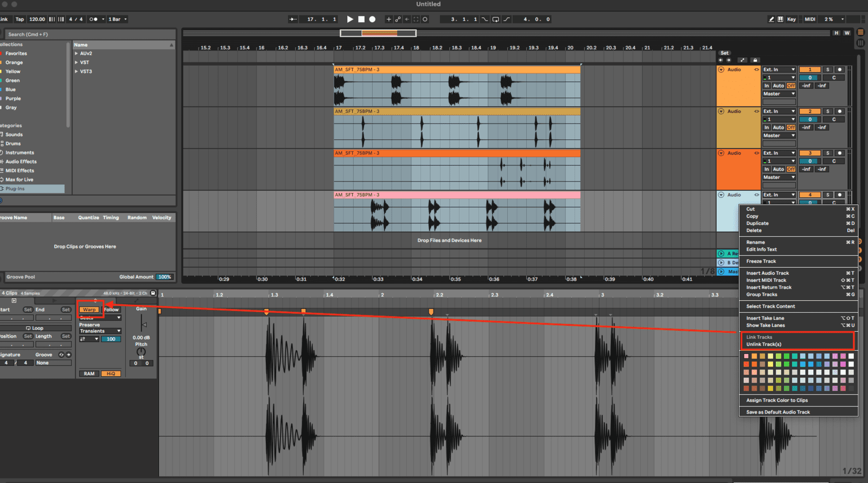Adjust the clip Gain slider
868x483 pixels.
143,324
